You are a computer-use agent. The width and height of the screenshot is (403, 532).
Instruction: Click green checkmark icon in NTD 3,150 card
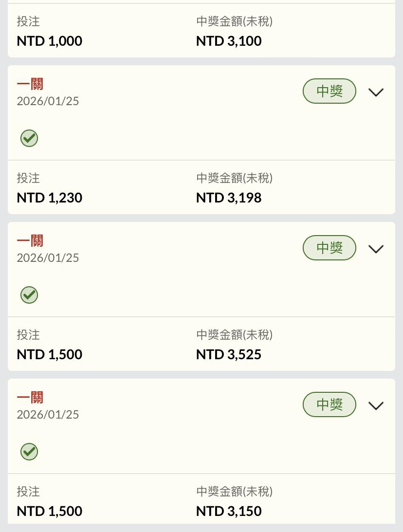tap(29, 452)
